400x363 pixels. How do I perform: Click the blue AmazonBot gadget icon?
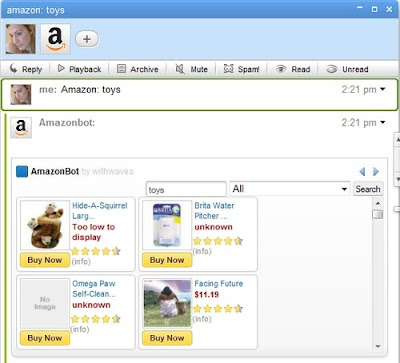click(x=22, y=171)
